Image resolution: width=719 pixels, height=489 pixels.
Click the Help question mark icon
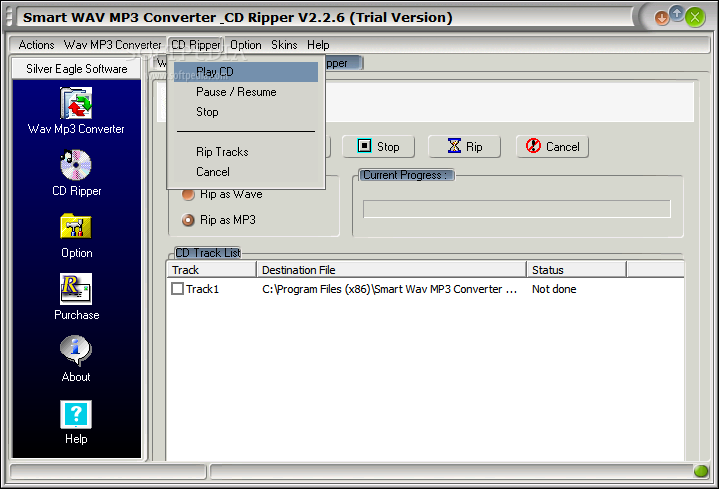[76, 414]
